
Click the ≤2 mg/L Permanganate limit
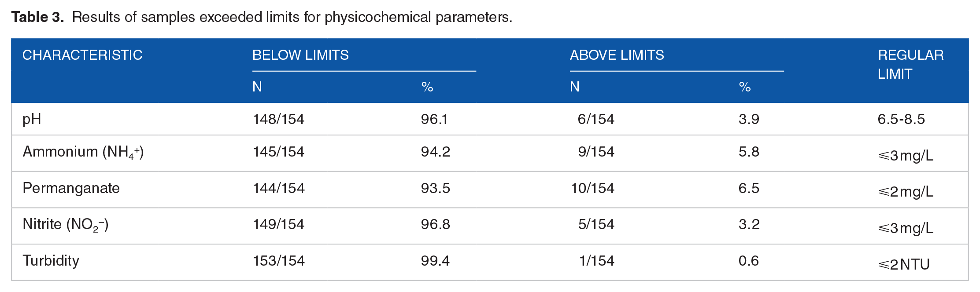tap(906, 192)
